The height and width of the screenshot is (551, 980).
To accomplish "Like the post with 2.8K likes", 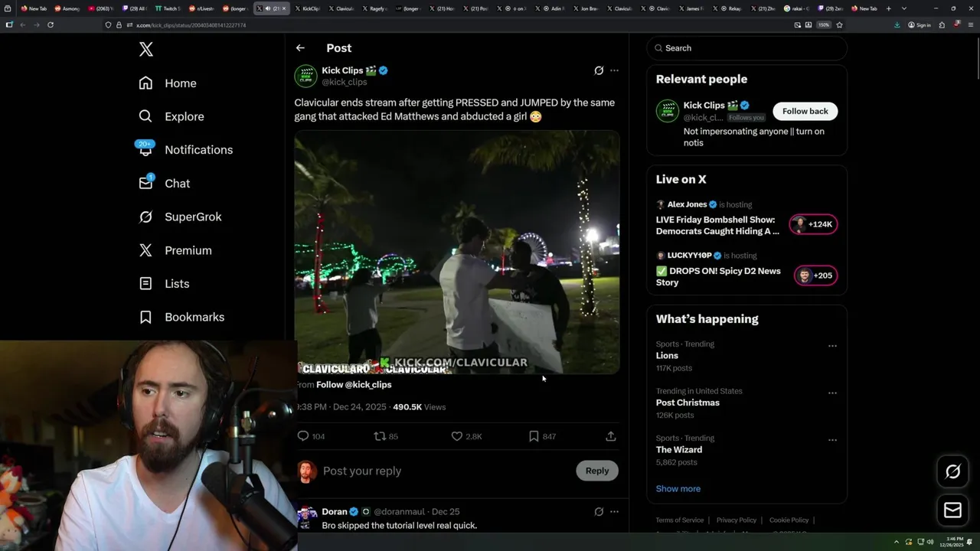I will (x=466, y=436).
